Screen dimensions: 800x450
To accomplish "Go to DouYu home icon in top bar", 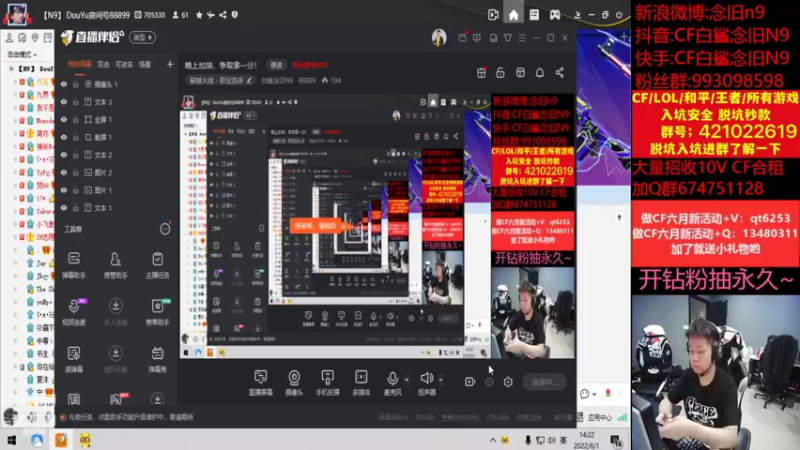I will pos(513,15).
